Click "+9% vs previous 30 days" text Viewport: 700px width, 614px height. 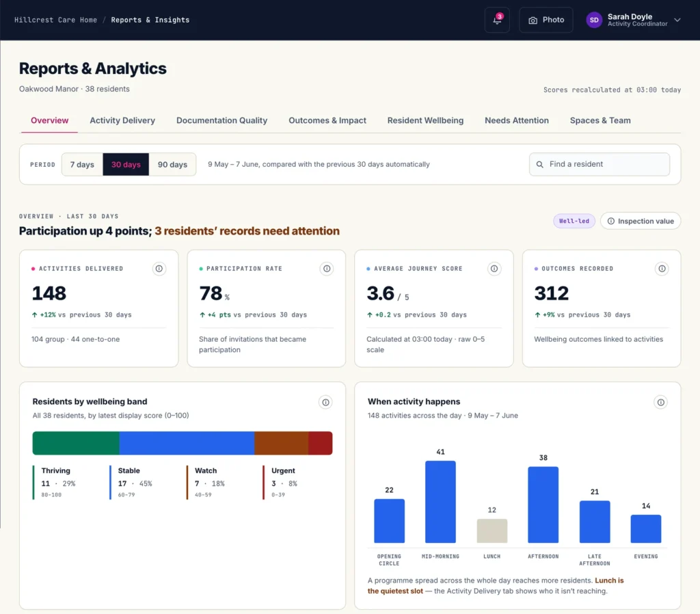[582, 315]
